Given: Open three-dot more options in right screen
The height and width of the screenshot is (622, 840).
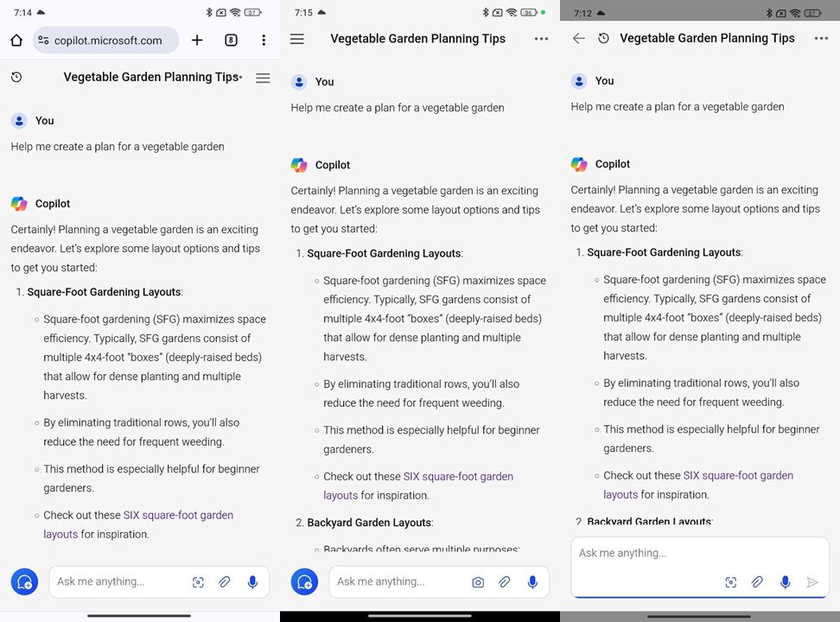Looking at the screenshot, I should 821,39.
